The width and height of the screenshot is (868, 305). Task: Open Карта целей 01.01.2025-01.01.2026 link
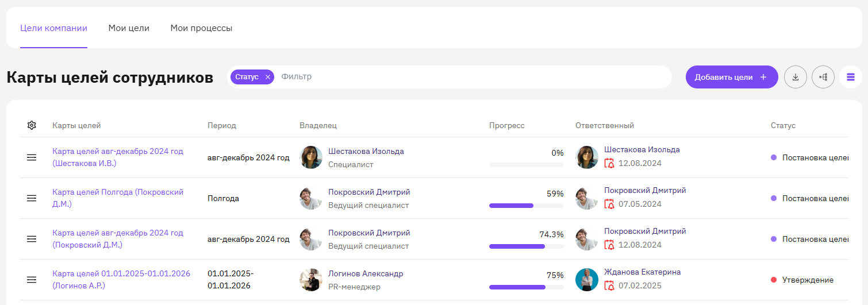pyautogui.click(x=121, y=280)
